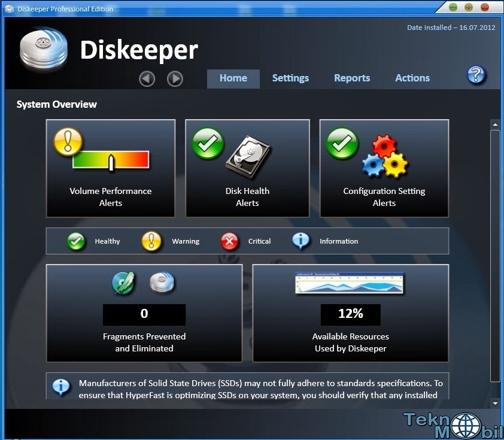Image resolution: width=504 pixels, height=440 pixels.
Task: Minimize the Diskeeper window
Action: point(453,7)
